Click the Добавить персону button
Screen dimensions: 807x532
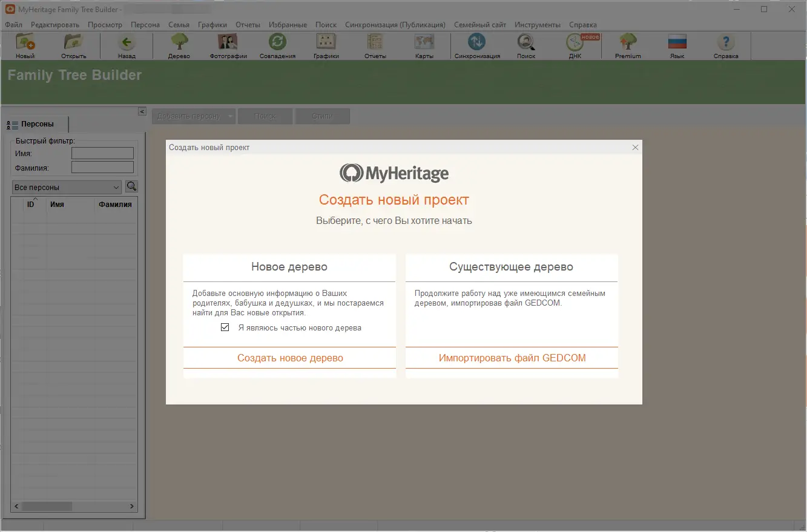188,116
